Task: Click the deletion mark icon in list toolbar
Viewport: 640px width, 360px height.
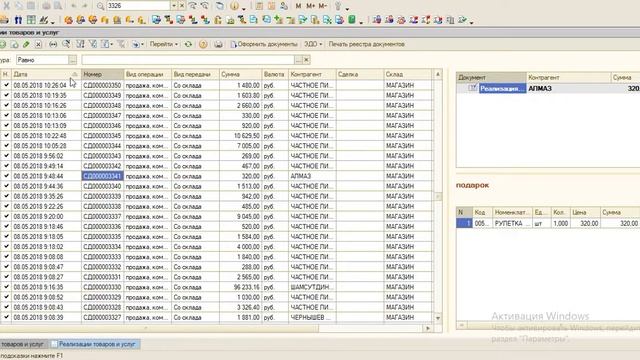Action: point(38,44)
